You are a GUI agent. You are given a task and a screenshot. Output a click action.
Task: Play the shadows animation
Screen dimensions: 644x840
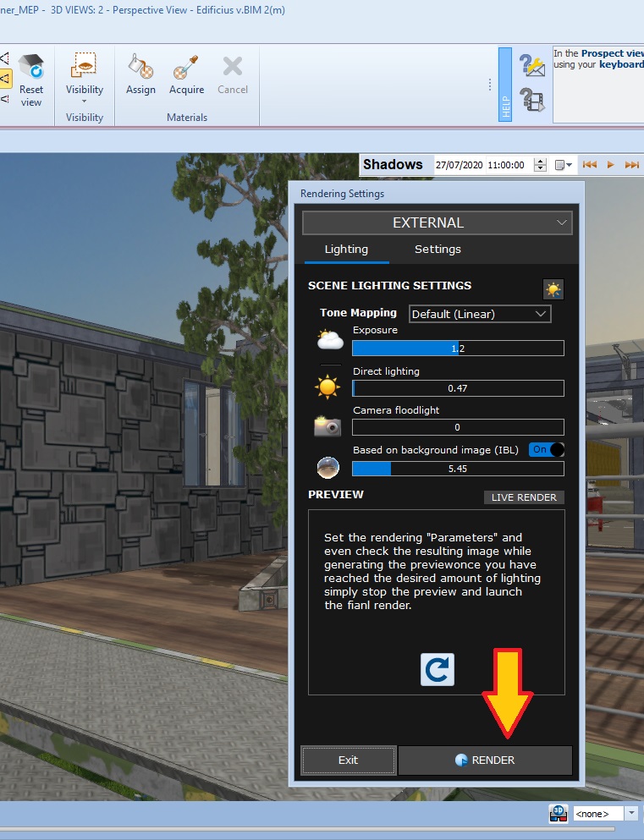point(610,165)
